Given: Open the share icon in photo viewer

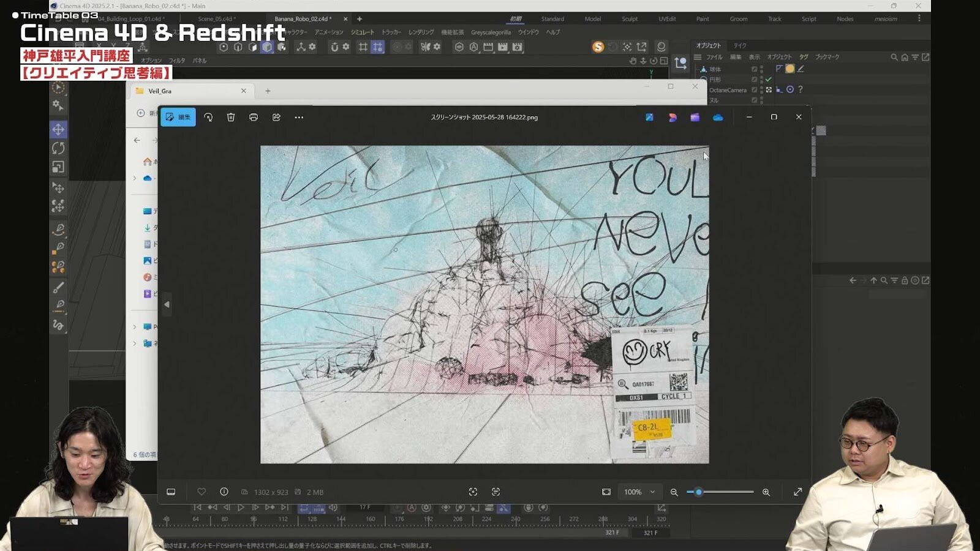Looking at the screenshot, I should [x=276, y=117].
